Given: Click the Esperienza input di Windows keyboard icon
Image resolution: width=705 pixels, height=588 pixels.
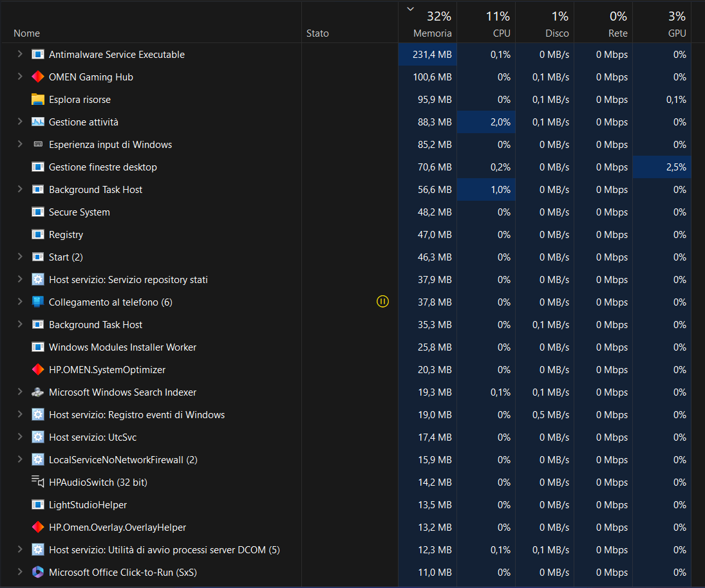Looking at the screenshot, I should (x=38, y=144).
